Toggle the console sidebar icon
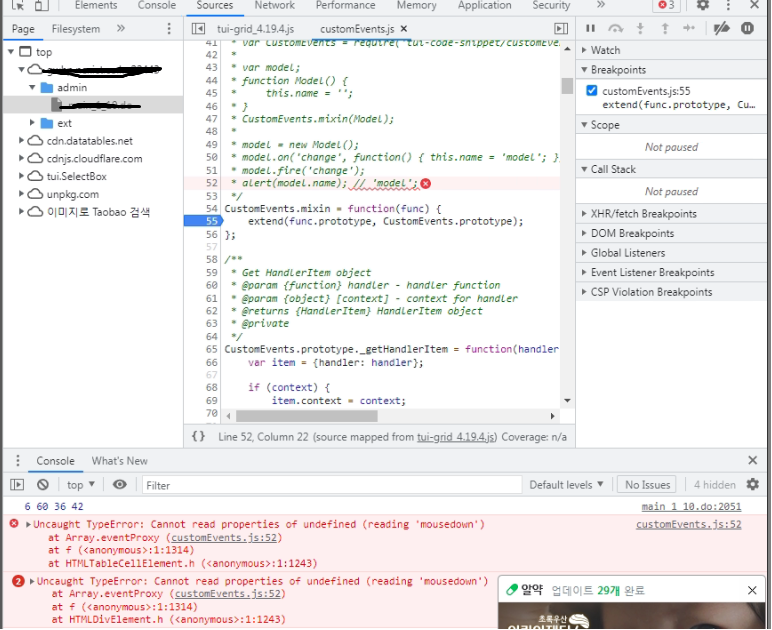The width and height of the screenshot is (772, 630). click(x=17, y=485)
